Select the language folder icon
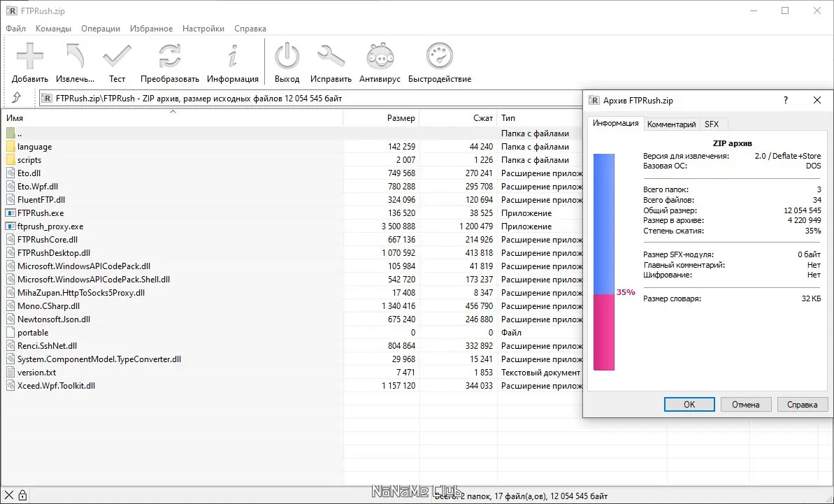This screenshot has height=504, width=834. [10, 147]
